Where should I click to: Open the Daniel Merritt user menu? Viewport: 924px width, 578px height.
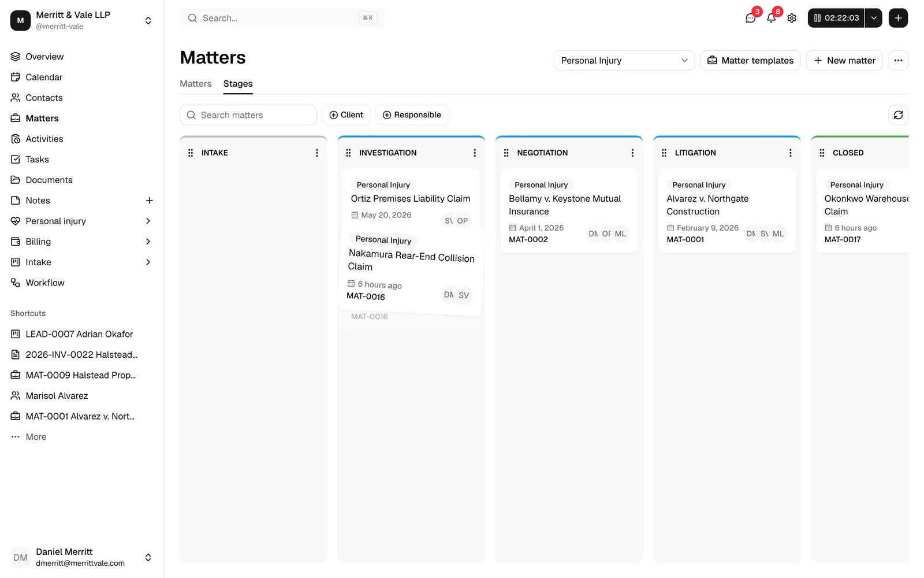pos(81,557)
